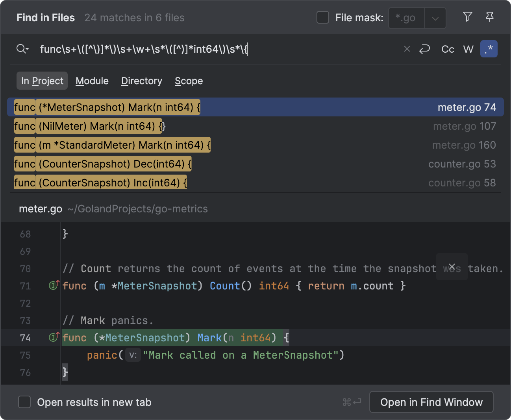Click the implements gutter icon on line 71
Image resolution: width=511 pixels, height=420 pixels.
tap(54, 286)
